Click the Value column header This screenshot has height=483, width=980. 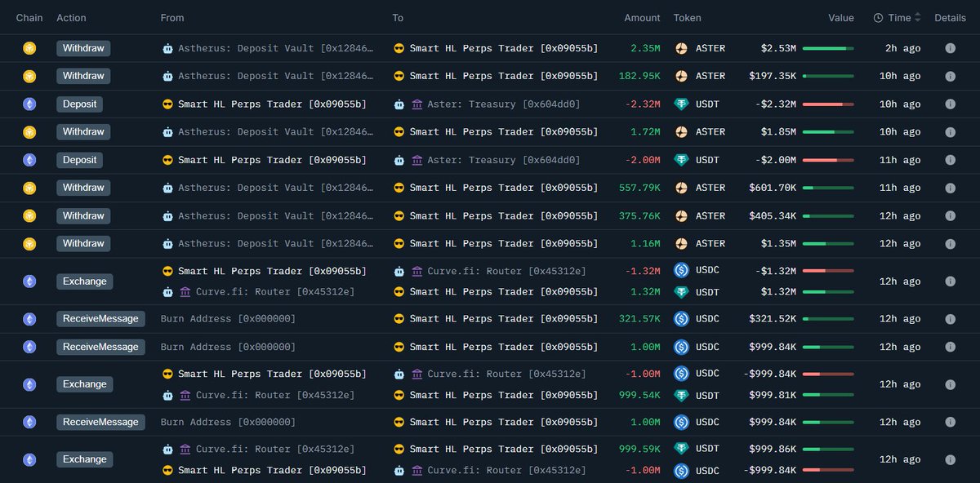point(840,17)
